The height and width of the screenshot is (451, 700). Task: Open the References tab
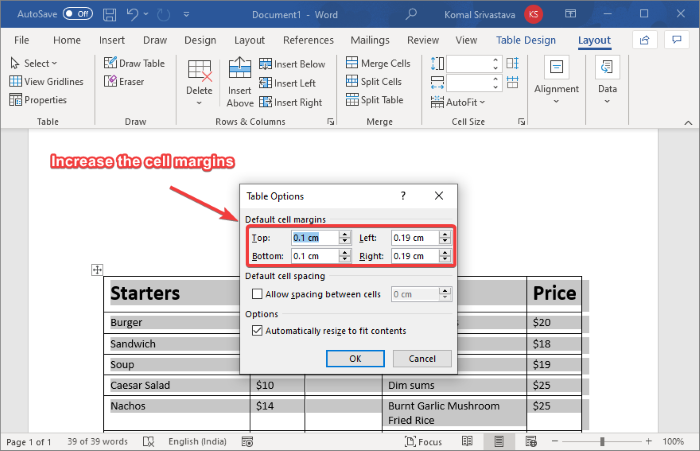point(308,40)
